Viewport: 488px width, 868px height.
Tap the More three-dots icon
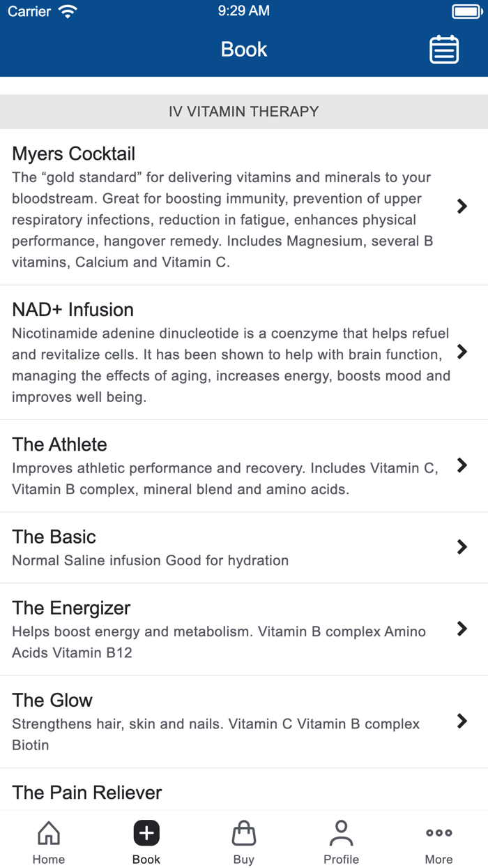tap(439, 832)
